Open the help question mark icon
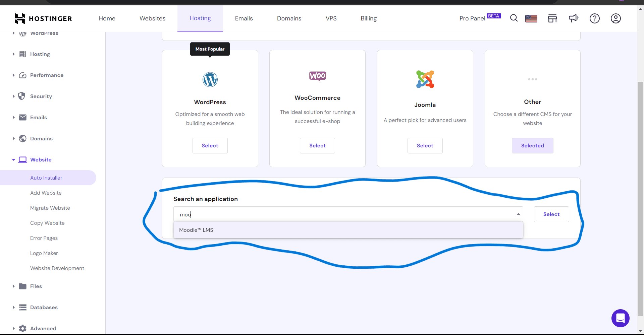This screenshot has width=644, height=335. click(x=594, y=18)
